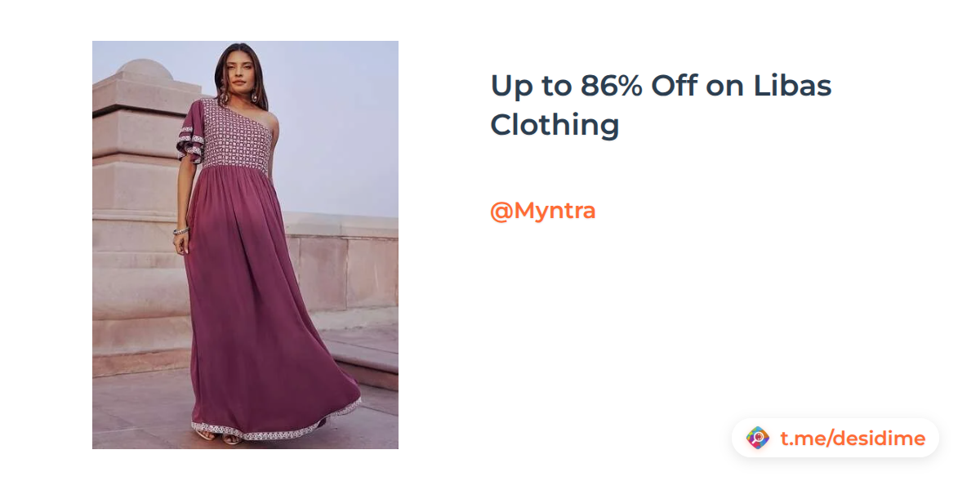Select the @Myntra store tag

(x=543, y=211)
